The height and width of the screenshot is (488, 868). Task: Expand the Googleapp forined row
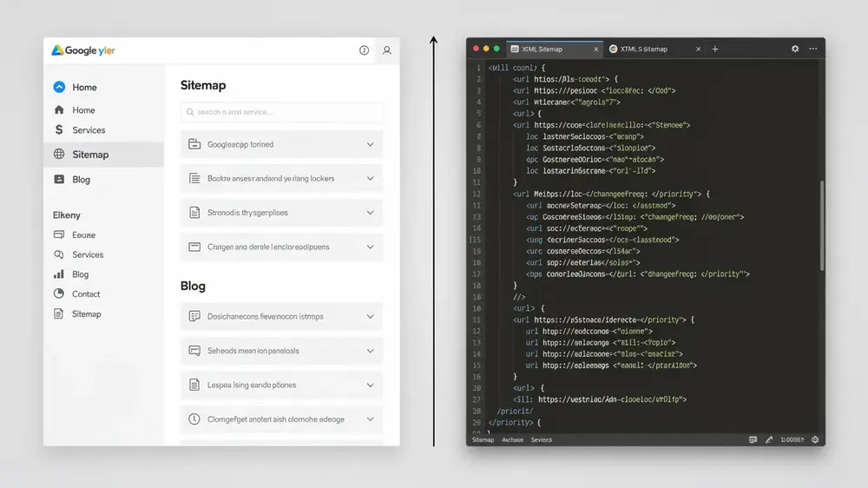281,144
